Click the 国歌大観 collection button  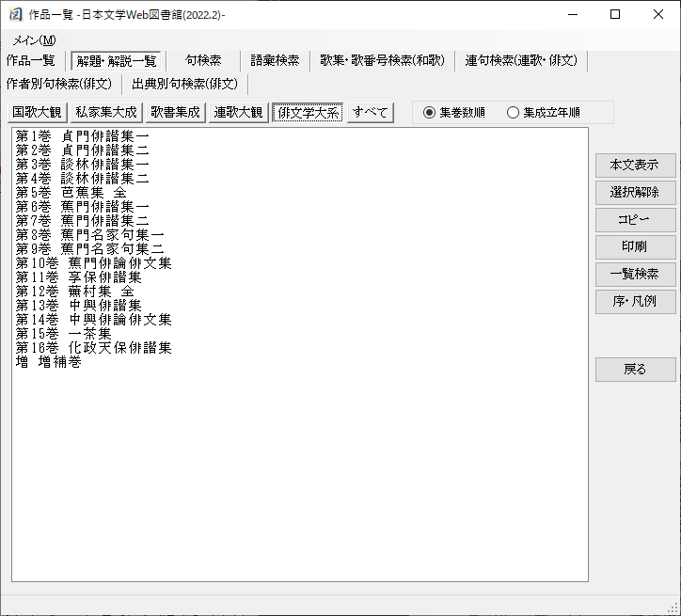[38, 113]
